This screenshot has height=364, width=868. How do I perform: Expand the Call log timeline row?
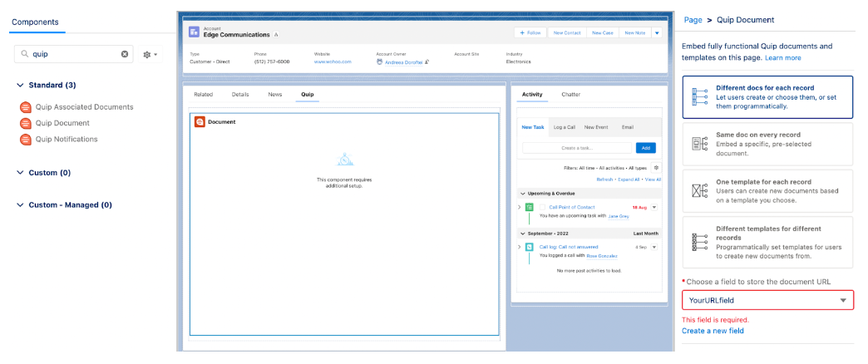[520, 247]
